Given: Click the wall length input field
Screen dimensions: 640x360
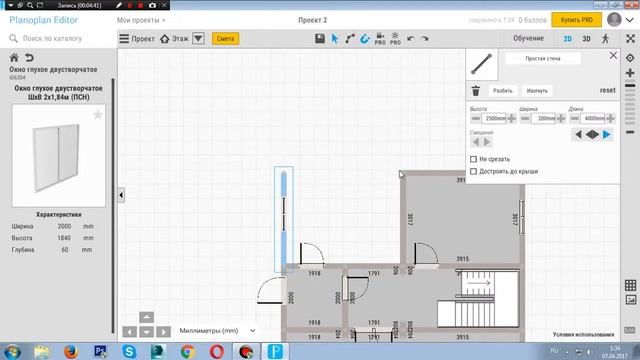Looking at the screenshot, I should click(593, 118).
